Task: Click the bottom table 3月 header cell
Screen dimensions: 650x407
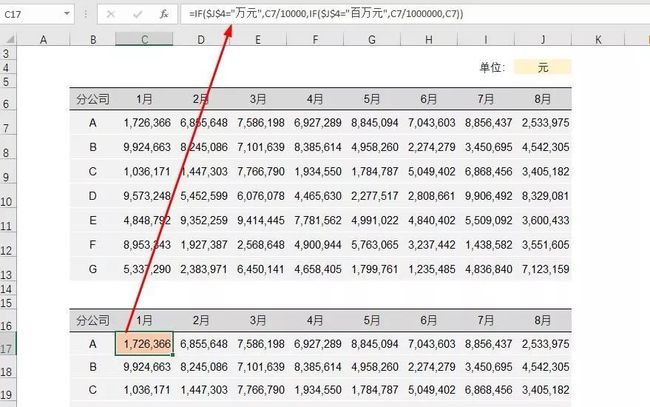Action: tap(258, 320)
